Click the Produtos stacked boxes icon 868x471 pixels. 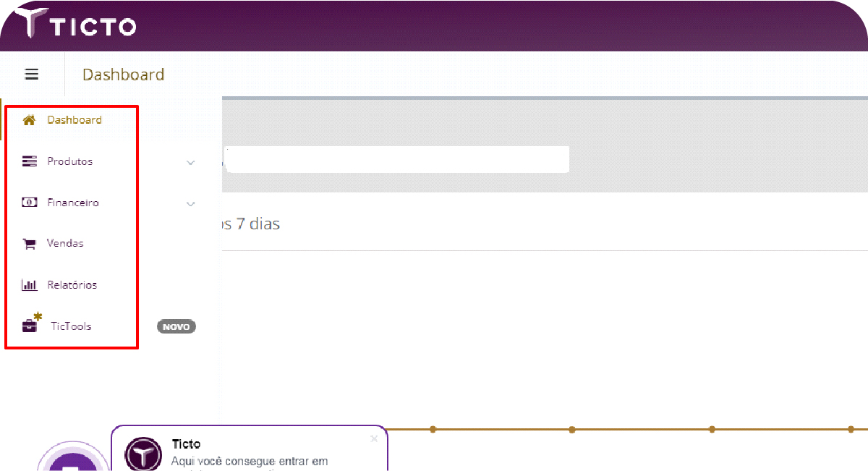point(30,161)
